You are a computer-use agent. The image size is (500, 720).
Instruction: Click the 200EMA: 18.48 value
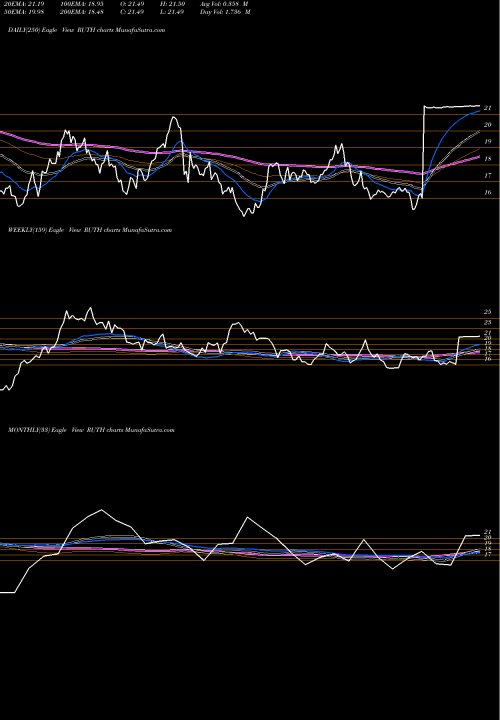click(x=82, y=12)
